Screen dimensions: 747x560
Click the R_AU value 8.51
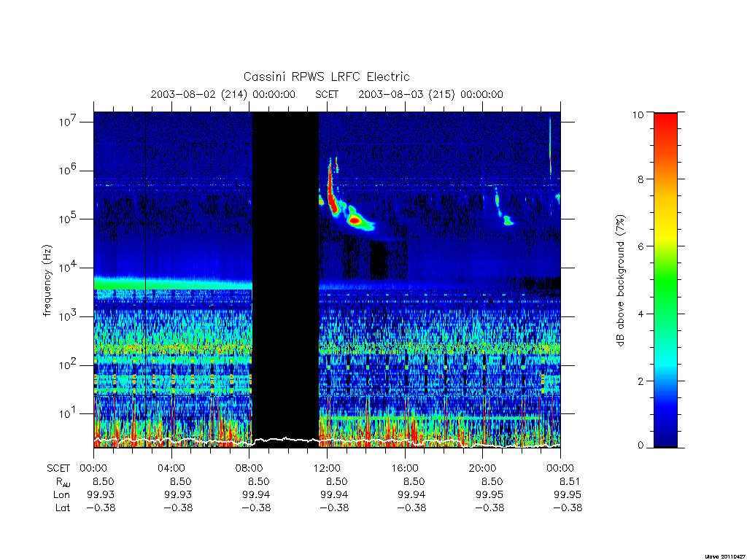click(x=570, y=481)
